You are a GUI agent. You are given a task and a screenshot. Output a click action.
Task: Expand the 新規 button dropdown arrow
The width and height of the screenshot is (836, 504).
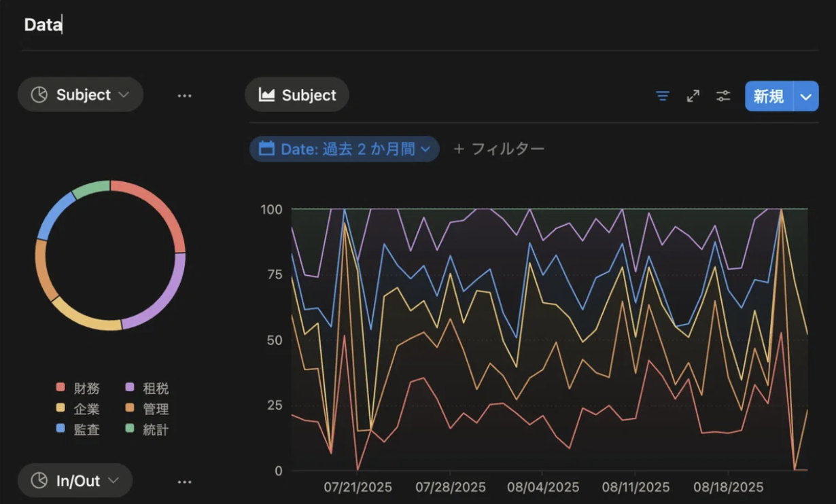806,96
